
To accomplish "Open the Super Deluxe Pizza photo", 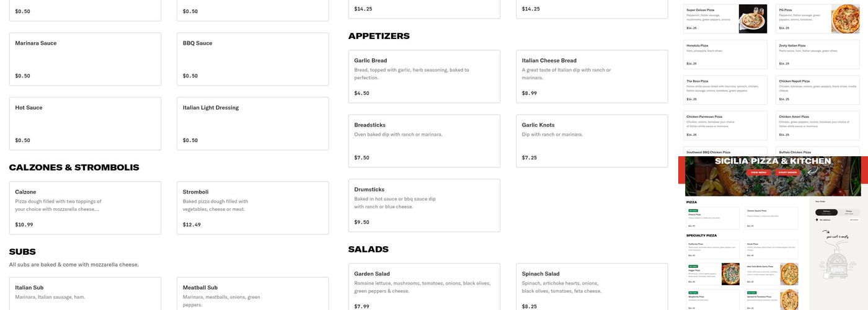I will click(753, 19).
